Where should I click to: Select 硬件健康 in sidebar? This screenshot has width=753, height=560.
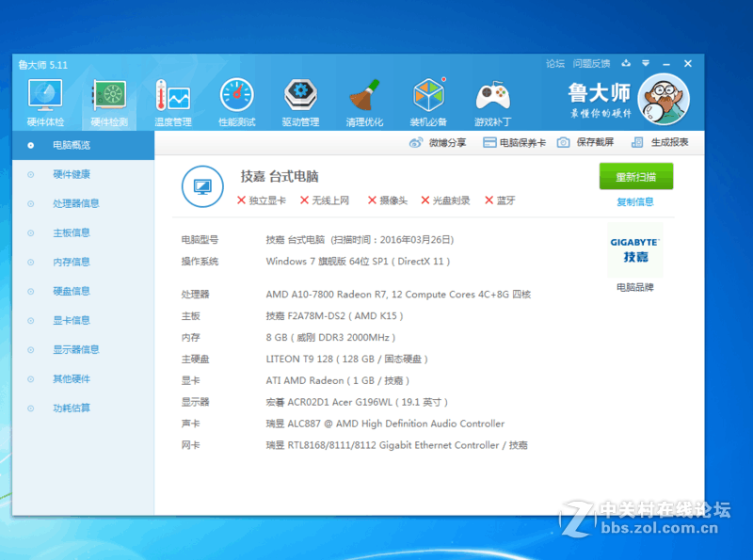coord(83,174)
